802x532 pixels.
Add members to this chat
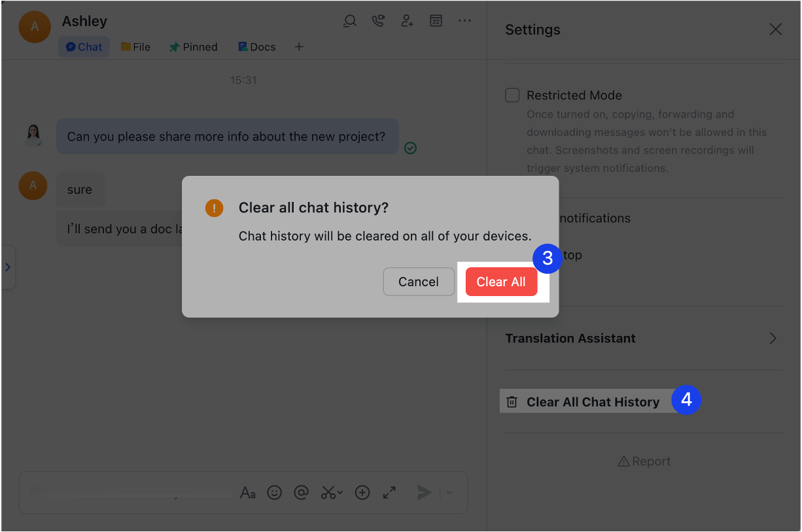[407, 20]
